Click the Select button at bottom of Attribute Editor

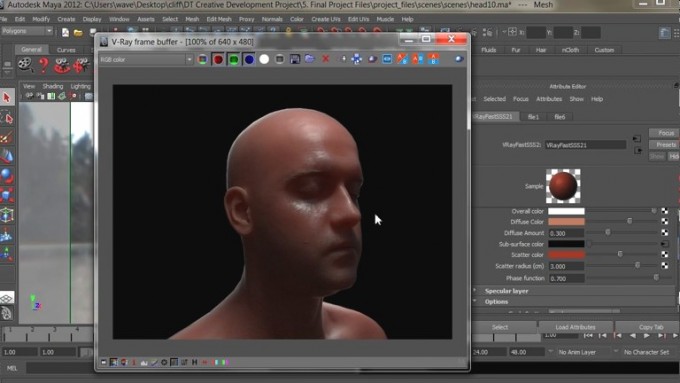click(x=500, y=327)
